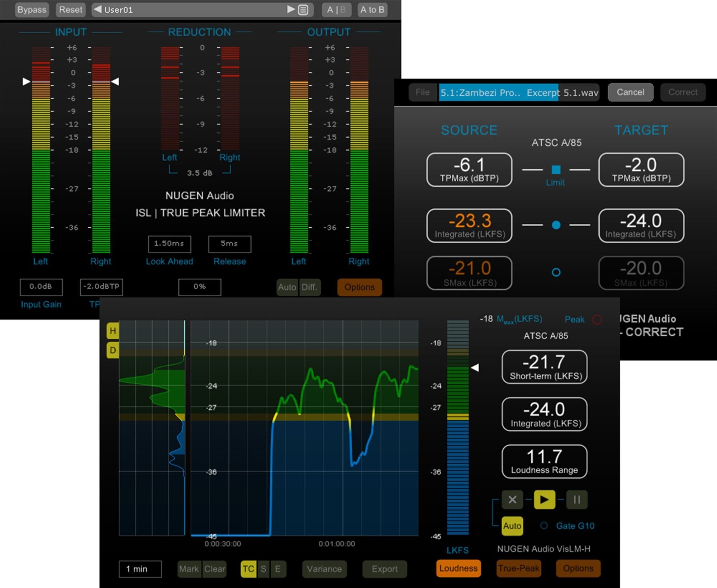Click ATSC A/85 label in LM-Correct
The height and width of the screenshot is (588, 717).
coord(556,143)
